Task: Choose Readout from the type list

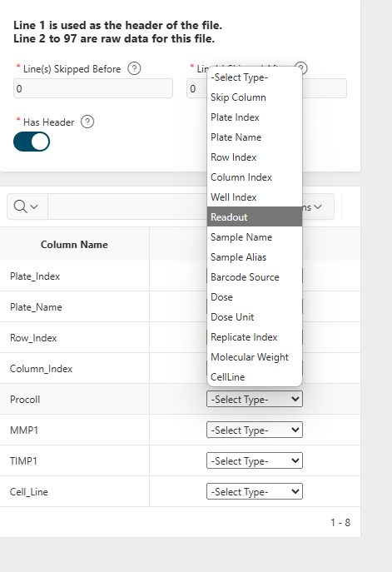Action: tap(255, 217)
